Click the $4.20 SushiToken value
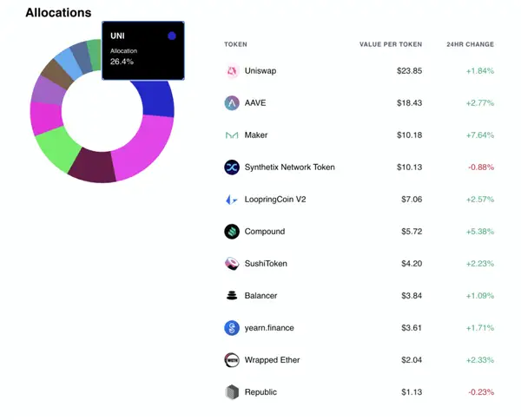The image size is (521, 420). pos(412,264)
